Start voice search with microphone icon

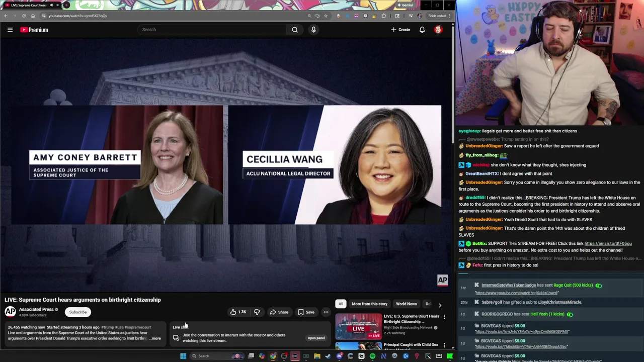(x=313, y=30)
